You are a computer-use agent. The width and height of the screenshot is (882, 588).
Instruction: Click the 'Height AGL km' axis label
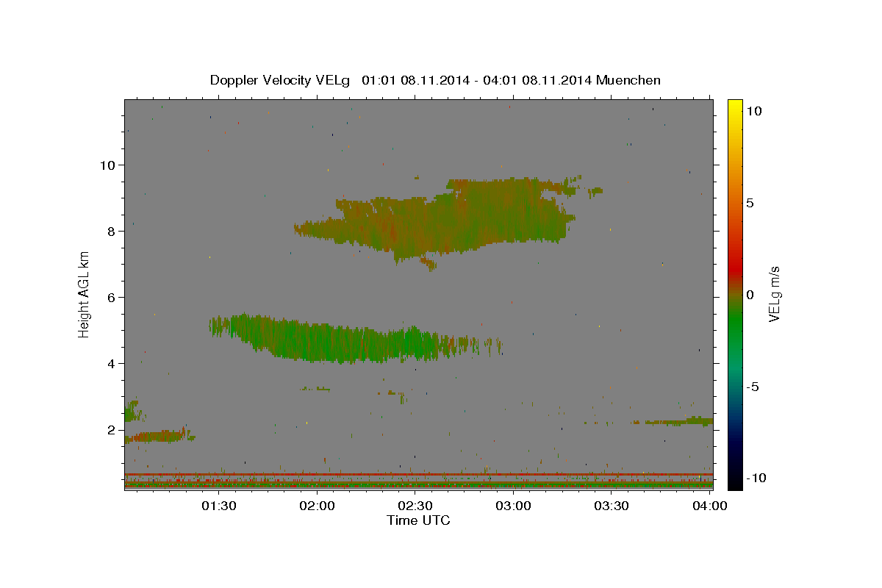[x=85, y=294]
